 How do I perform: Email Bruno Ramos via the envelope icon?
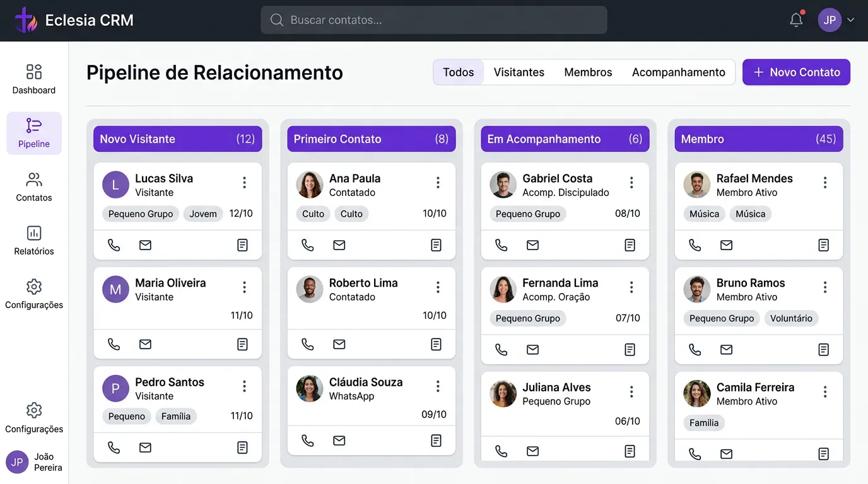coord(726,349)
